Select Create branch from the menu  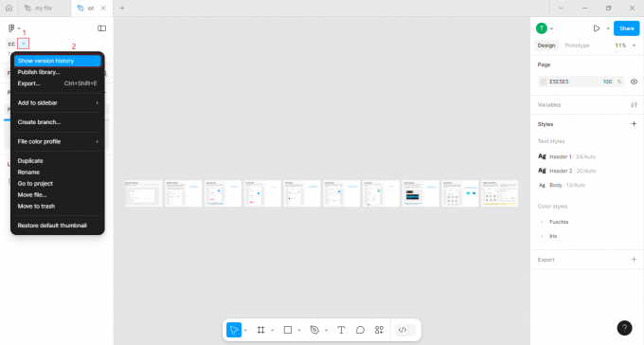tap(58, 122)
